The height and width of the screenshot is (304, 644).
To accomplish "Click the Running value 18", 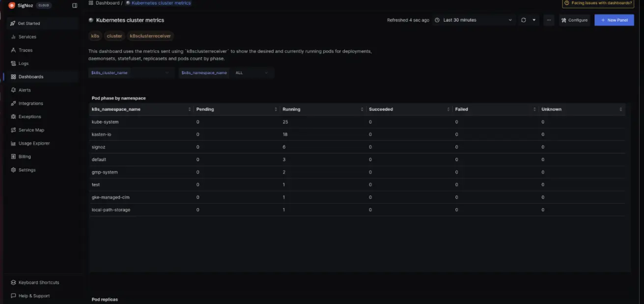I will (x=285, y=134).
